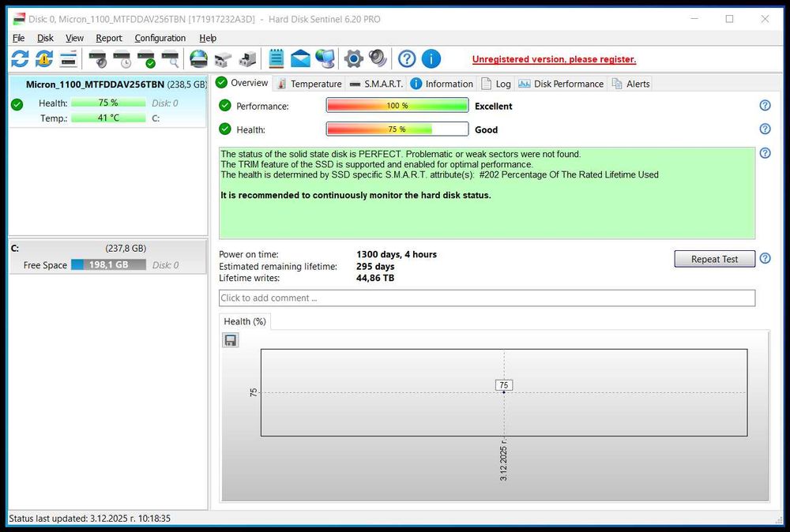Image resolution: width=790 pixels, height=532 pixels.
Task: Switch to the Information tab
Action: (x=442, y=84)
